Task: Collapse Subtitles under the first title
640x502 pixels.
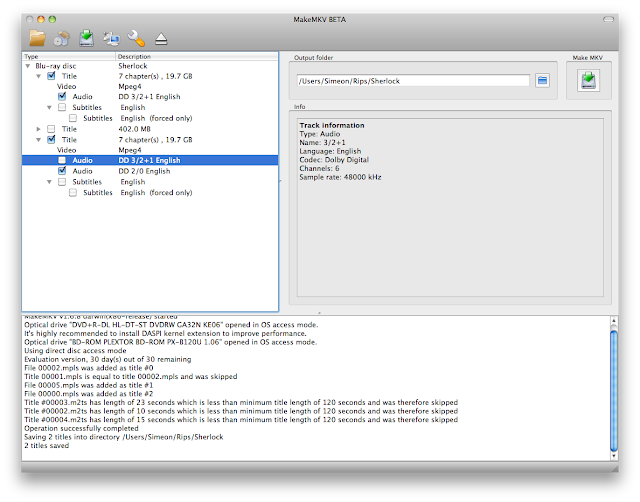Action: (49, 108)
